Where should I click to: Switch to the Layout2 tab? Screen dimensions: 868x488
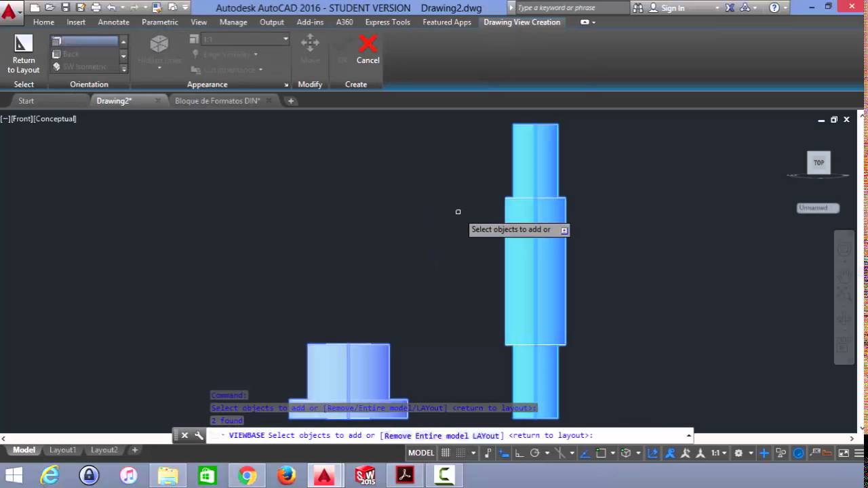click(104, 450)
